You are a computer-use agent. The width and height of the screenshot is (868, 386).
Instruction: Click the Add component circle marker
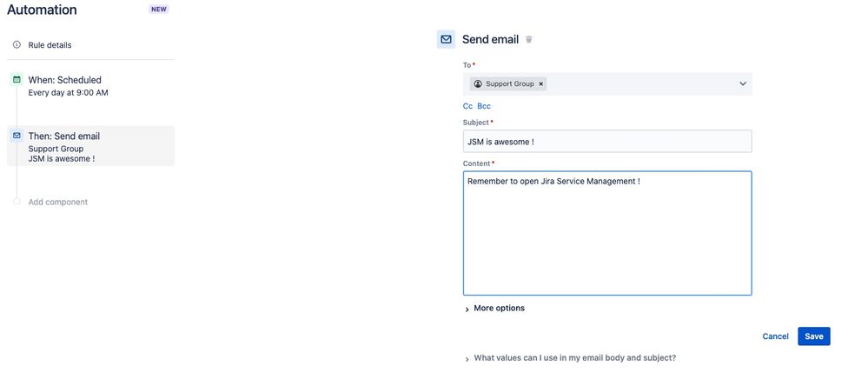tap(17, 203)
